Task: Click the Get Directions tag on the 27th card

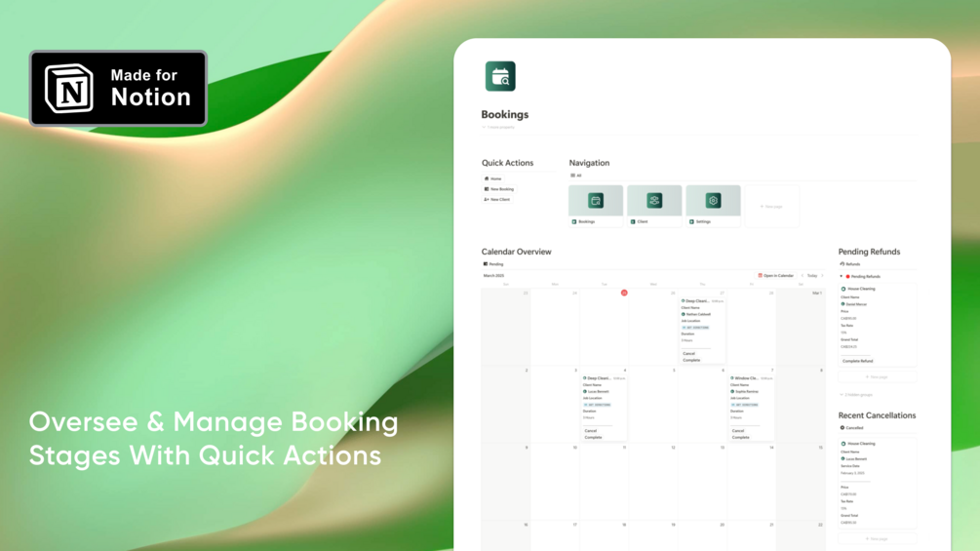Action: 695,328
